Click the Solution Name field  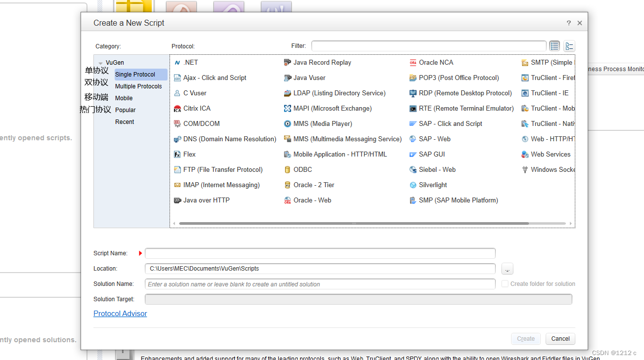pos(320,284)
